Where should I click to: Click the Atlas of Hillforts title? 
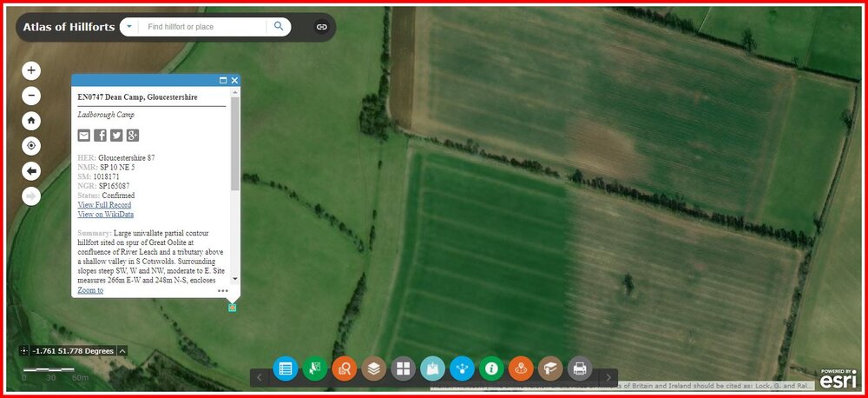[x=69, y=27]
